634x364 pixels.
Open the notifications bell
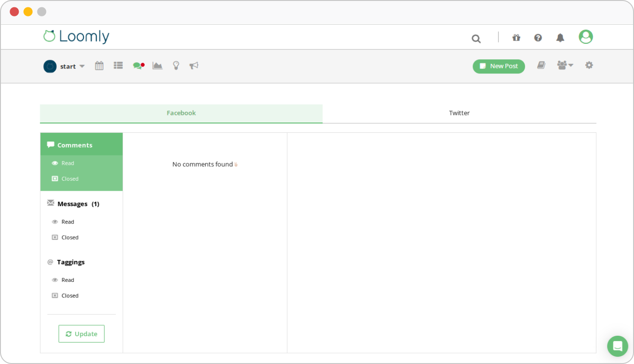coord(560,37)
